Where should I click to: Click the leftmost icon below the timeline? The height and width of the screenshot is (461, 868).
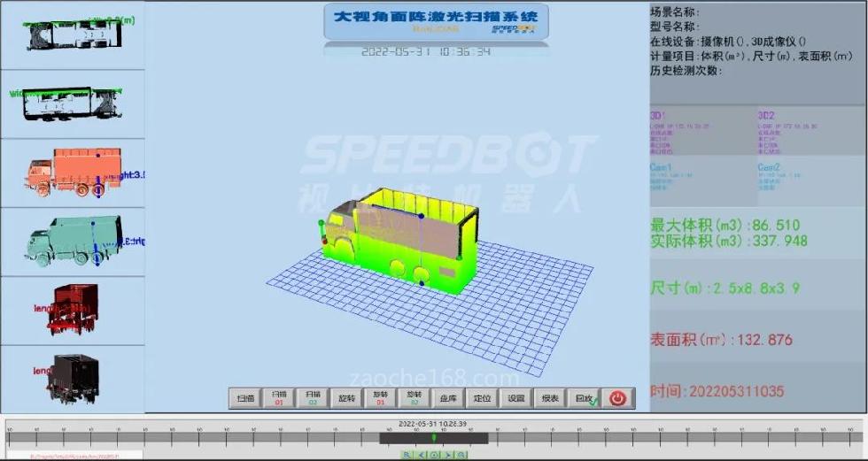[407, 455]
